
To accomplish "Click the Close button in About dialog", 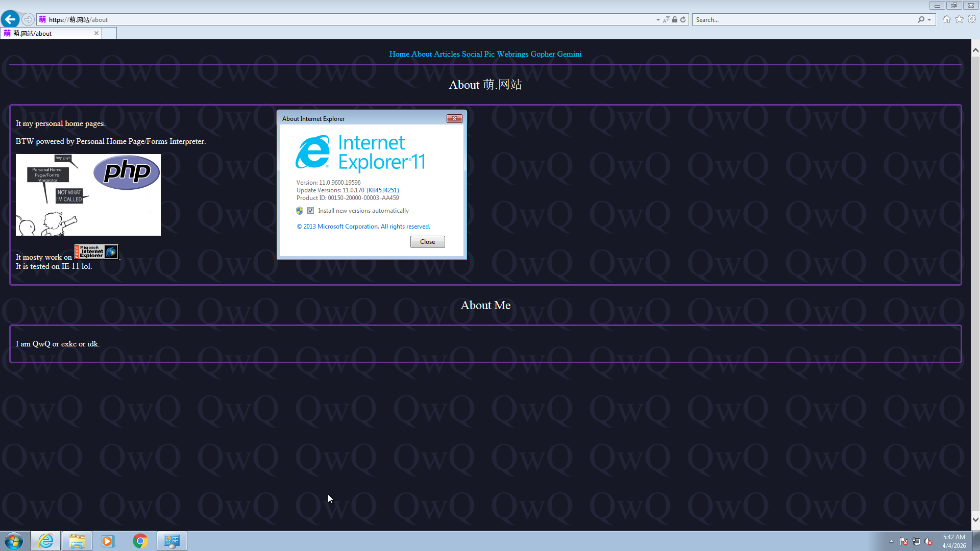I will (427, 242).
